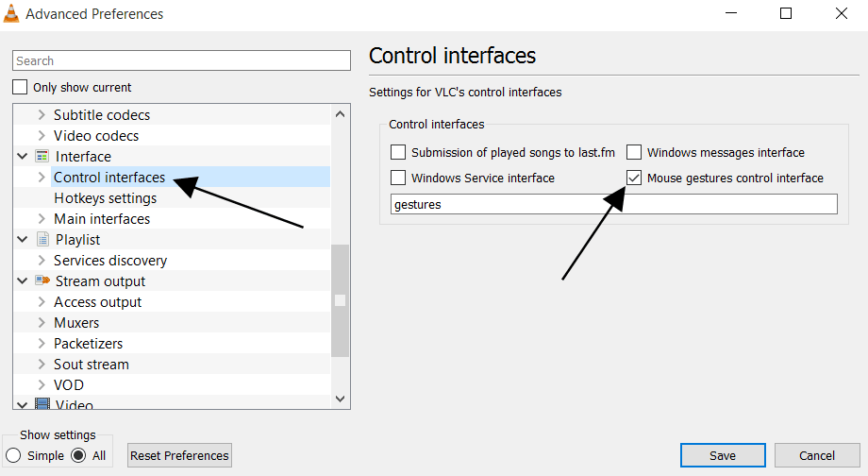
Task: Enable Submission of played songs to last.fm
Action: (398, 152)
